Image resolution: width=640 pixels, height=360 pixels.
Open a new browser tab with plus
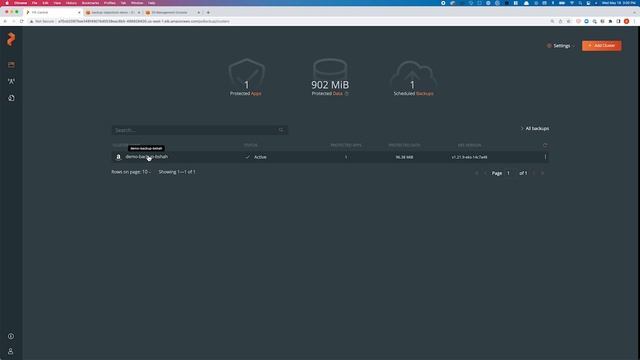pos(208,12)
